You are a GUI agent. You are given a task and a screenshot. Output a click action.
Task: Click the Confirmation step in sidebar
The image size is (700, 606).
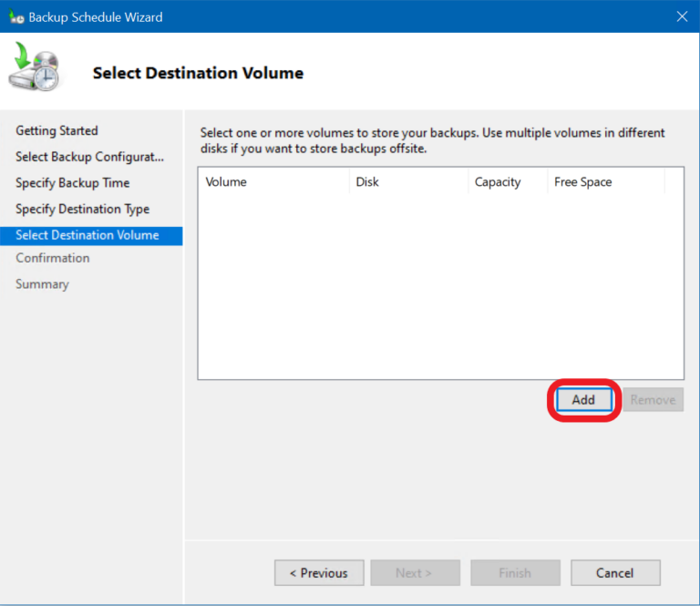(53, 259)
